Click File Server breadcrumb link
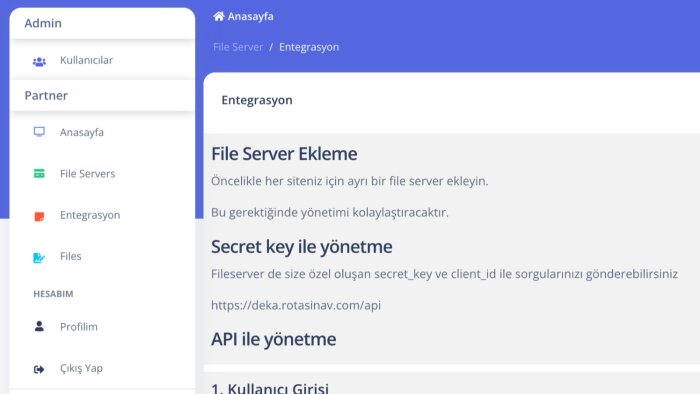700x394 pixels. (x=238, y=47)
